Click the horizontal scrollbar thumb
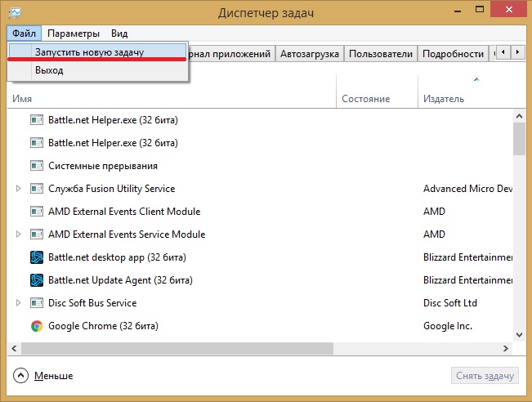Screen dimensions: 532x402 (177, 348)
